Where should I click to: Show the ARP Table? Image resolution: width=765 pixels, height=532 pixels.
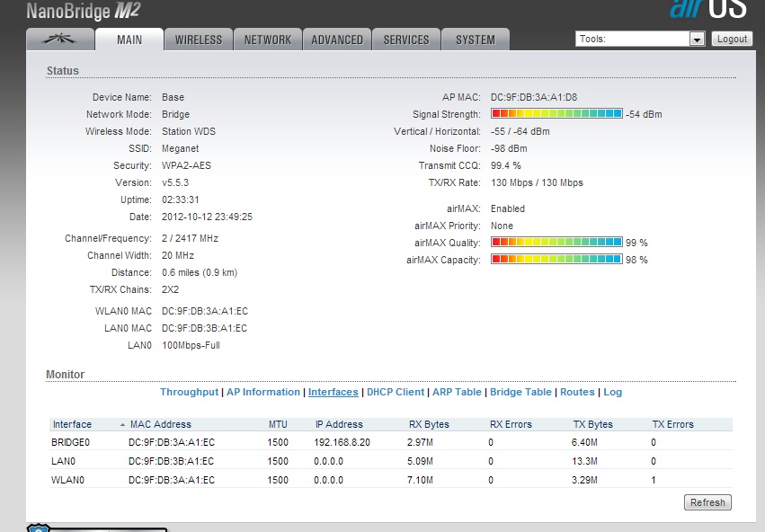[457, 392]
